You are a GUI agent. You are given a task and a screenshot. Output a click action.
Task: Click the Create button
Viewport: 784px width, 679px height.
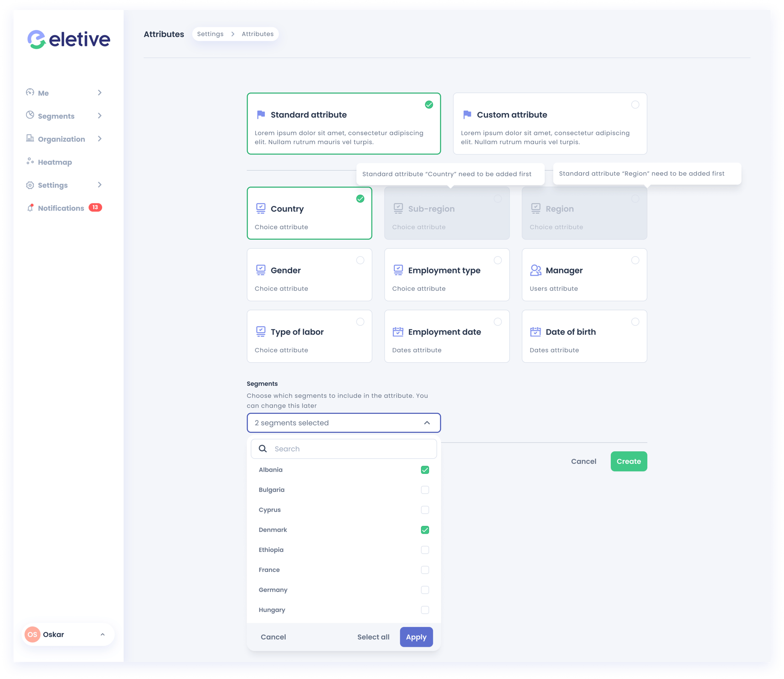click(629, 461)
